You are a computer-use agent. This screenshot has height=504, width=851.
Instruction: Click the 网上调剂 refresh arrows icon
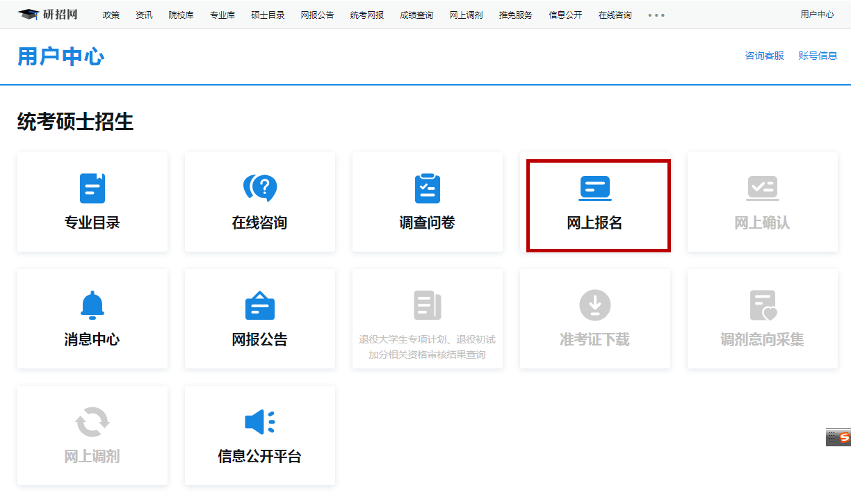pos(92,422)
